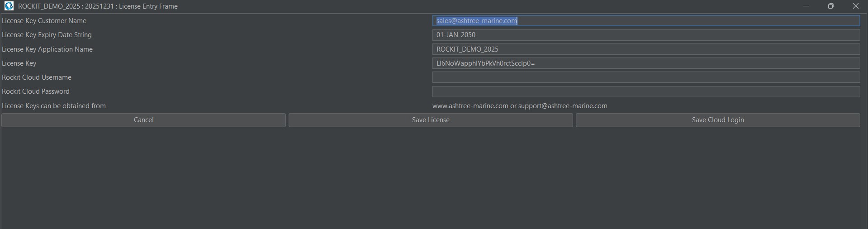Click the expiry date field showing 01-JAN-2050
The height and width of the screenshot is (229, 868).
click(645, 35)
